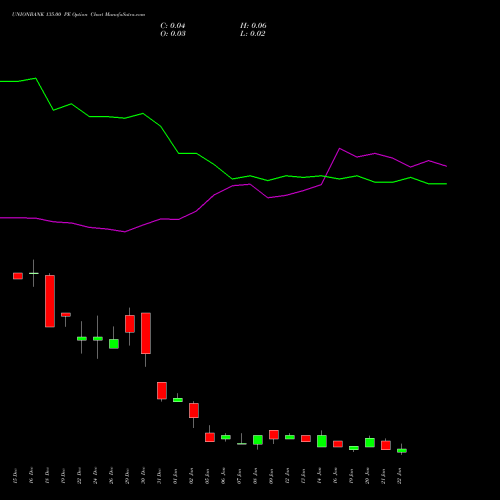Viewport: 500px width, 500px height.
Task: Click the last green candlestick above 22 Jan
Action: (402, 450)
